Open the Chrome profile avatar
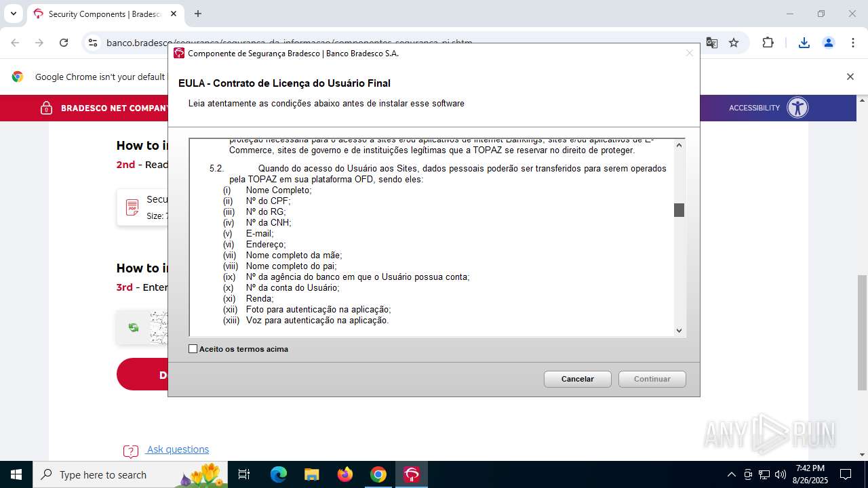This screenshot has width=868, height=488. click(829, 43)
